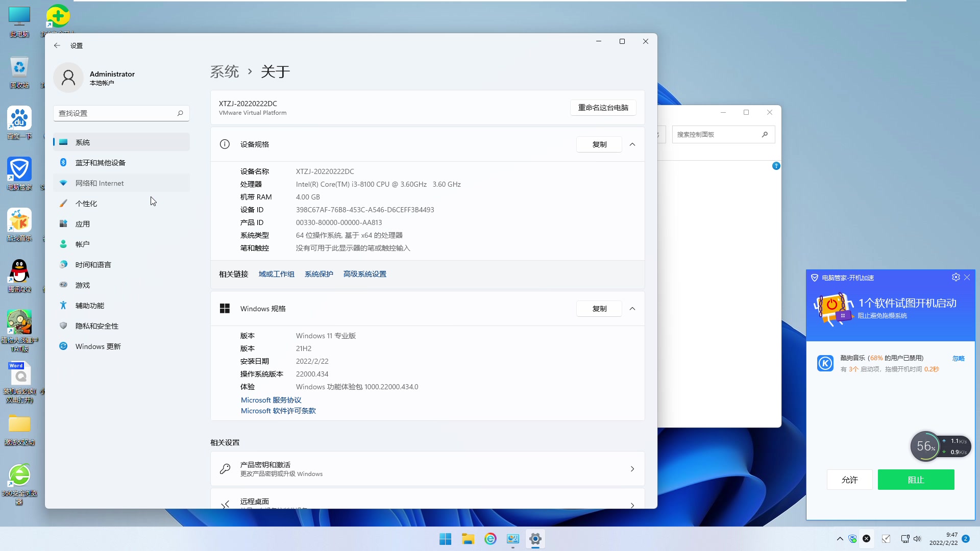Open the Baidu desktop shortcut

coord(19,123)
